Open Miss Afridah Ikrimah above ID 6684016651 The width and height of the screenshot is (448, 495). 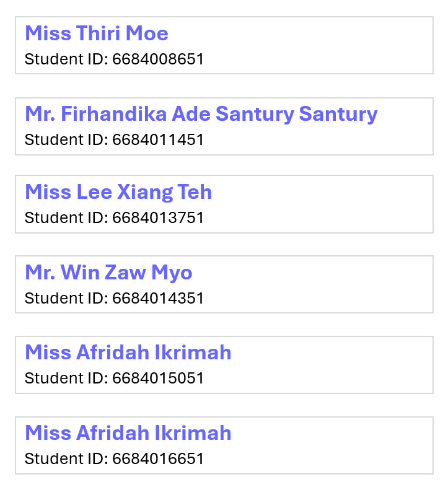click(x=128, y=432)
